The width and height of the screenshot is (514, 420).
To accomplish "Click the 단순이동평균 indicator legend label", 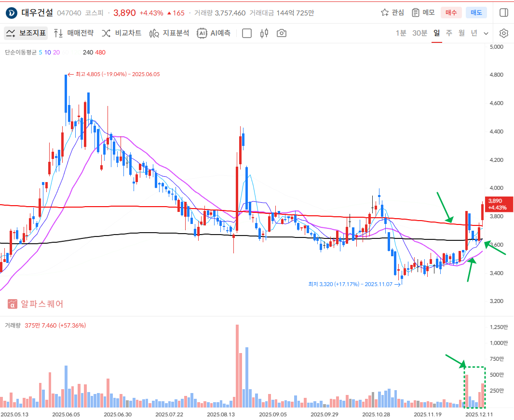I will (x=20, y=52).
